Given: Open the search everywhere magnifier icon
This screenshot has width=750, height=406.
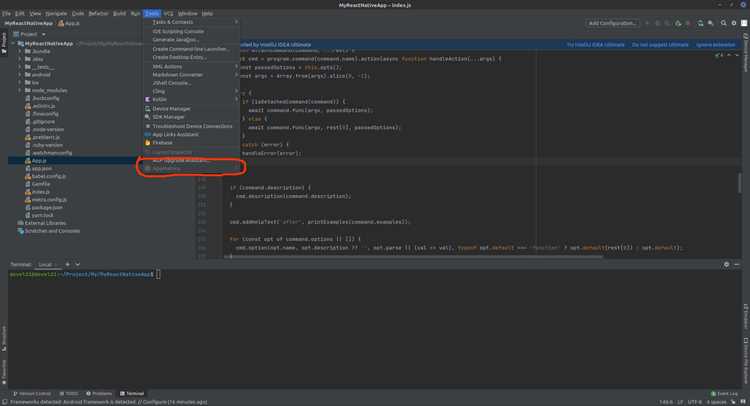Looking at the screenshot, I should pos(724,23).
